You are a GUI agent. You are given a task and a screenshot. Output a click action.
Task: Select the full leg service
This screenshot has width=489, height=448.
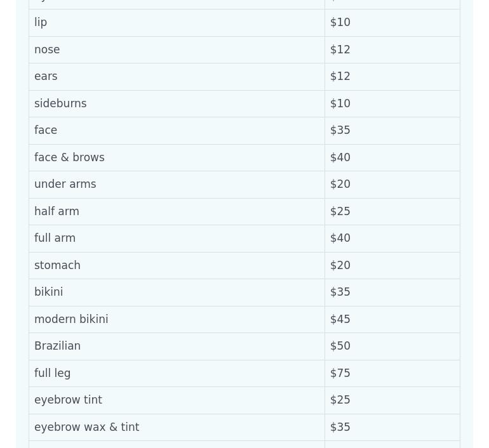pyautogui.click(x=52, y=373)
